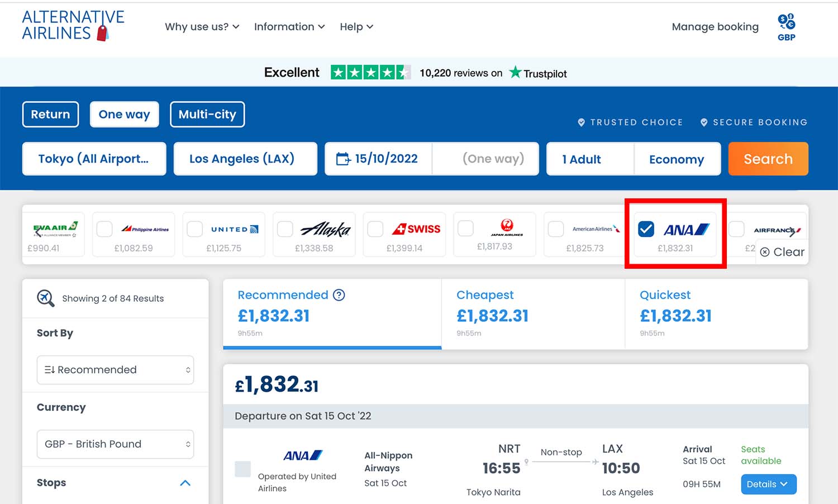
Task: Open the Economy cabin class selector
Action: 677,159
